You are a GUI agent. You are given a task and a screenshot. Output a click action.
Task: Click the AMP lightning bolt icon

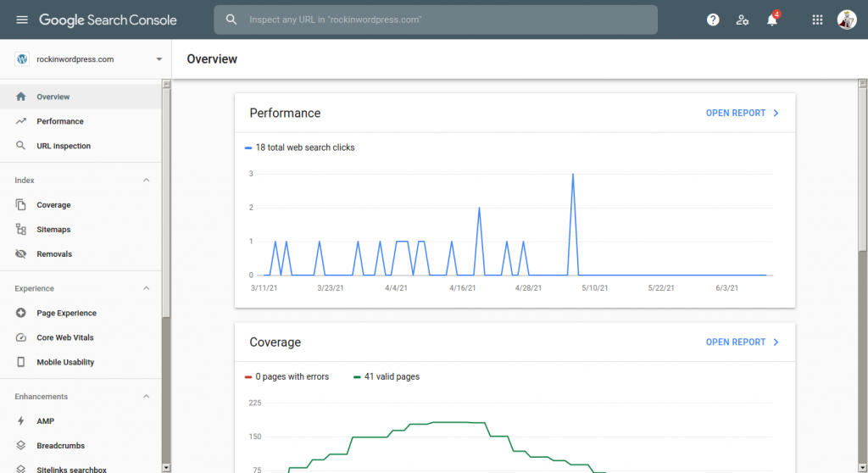click(21, 421)
